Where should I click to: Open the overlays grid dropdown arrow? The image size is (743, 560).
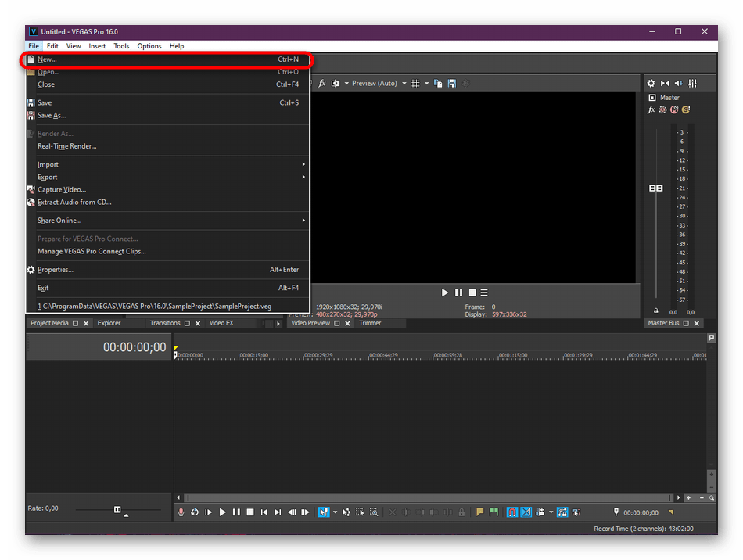click(426, 84)
